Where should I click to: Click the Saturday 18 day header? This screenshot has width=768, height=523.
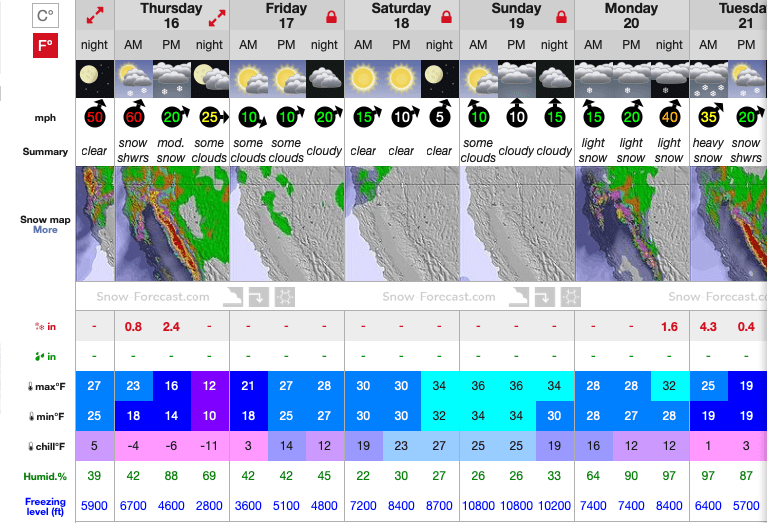tap(401, 16)
